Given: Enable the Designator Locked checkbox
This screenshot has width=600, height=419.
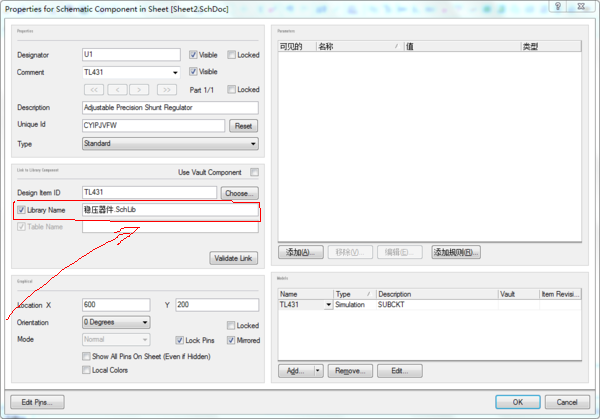Looking at the screenshot, I should click(x=232, y=55).
